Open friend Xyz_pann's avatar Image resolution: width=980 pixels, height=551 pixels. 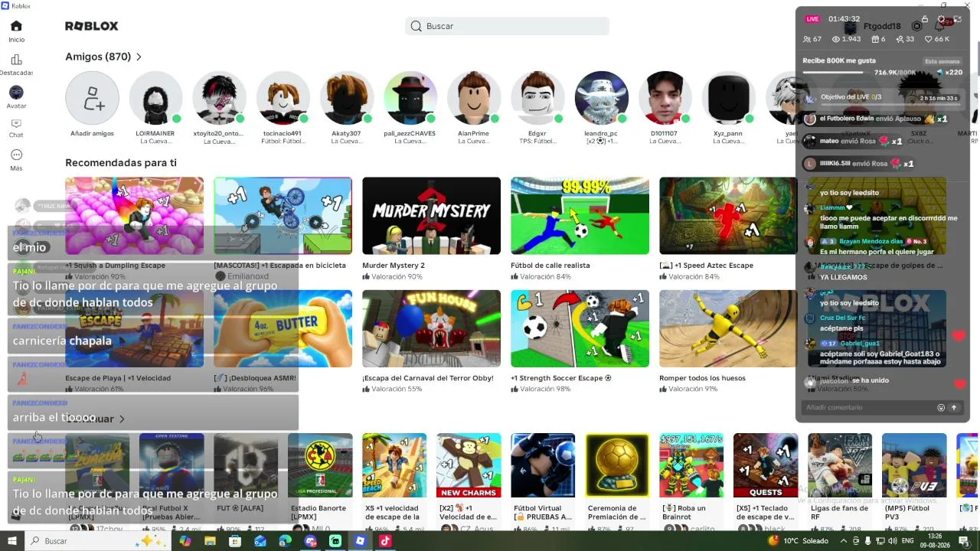click(x=728, y=98)
